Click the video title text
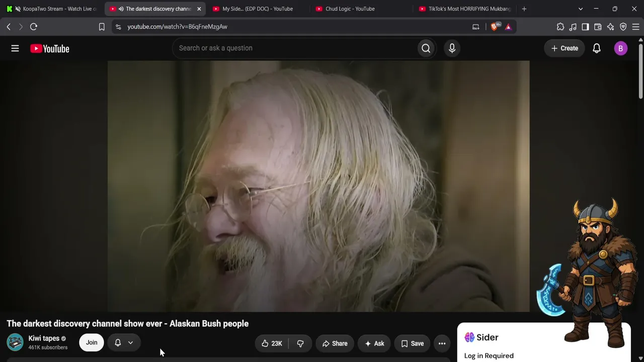This screenshot has height=362, width=644. pyautogui.click(x=128, y=324)
